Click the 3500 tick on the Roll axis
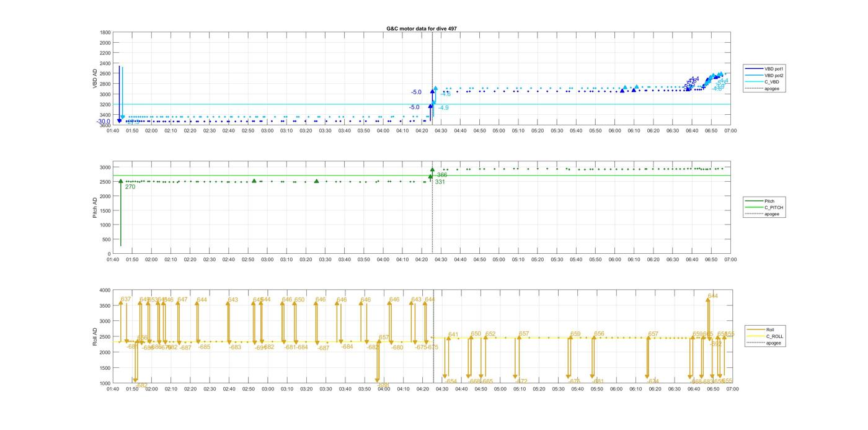The image size is (868, 430). (104, 305)
